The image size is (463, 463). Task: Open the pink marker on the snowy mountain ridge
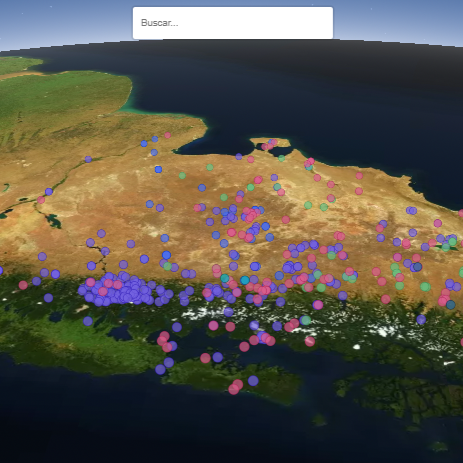click(310, 341)
